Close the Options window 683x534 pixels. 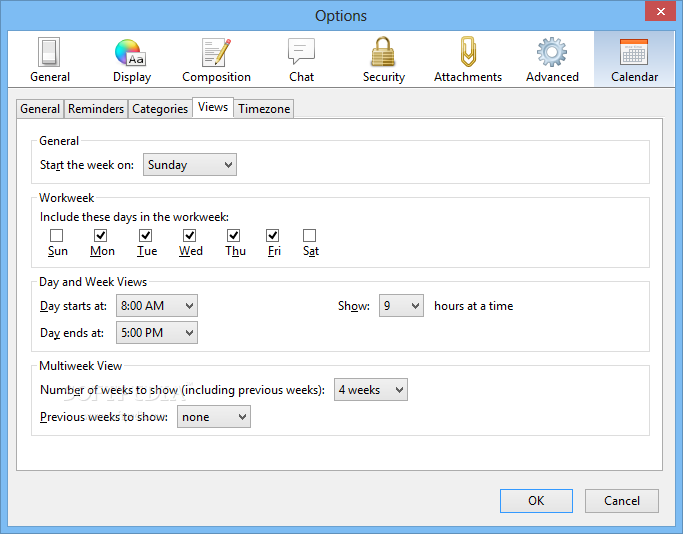coord(660,11)
